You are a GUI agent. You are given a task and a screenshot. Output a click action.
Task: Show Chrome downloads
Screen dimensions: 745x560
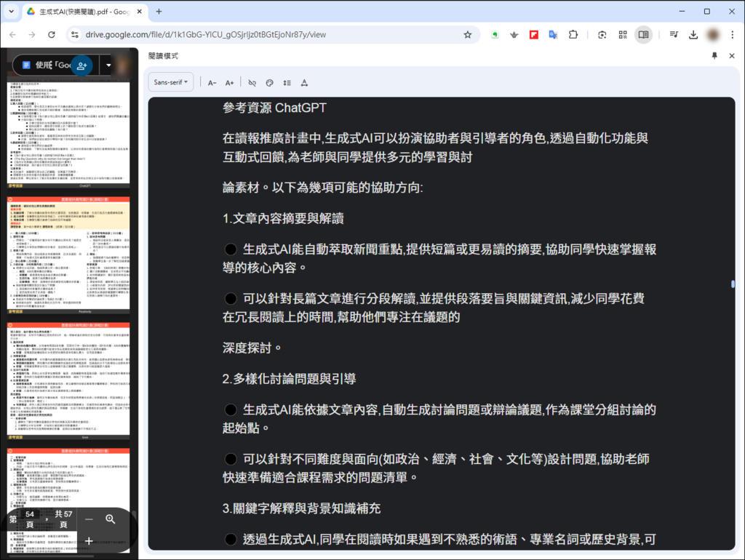pyautogui.click(x=693, y=35)
